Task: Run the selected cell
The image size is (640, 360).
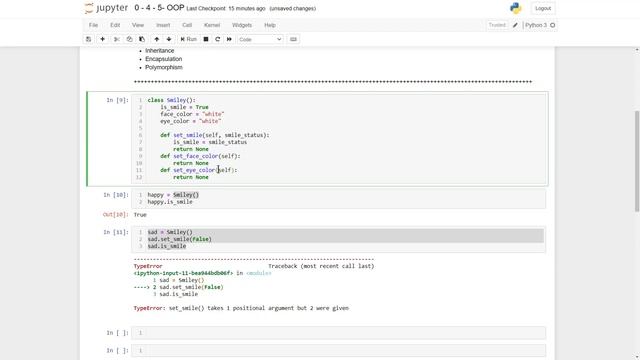Action: pos(189,39)
